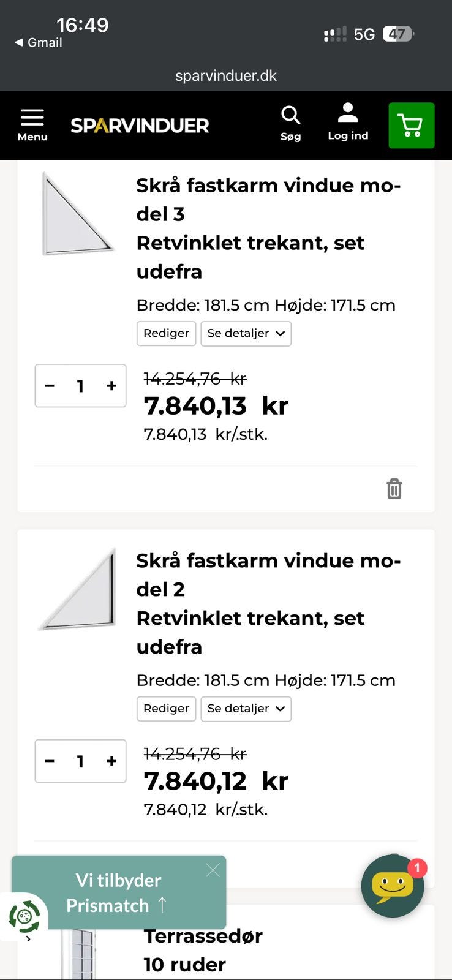Open the shopping cart icon
This screenshot has width=452, height=980.
click(411, 125)
